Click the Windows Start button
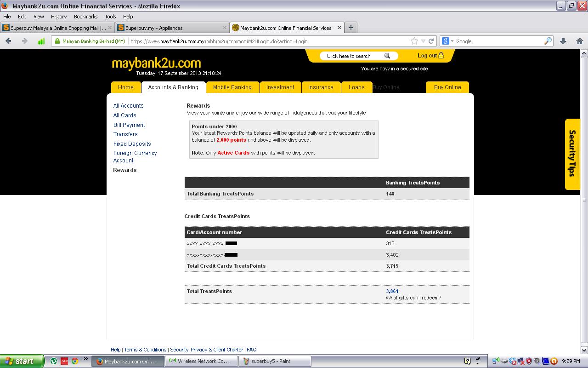Screen dimensions: 588x368 tap(22, 361)
